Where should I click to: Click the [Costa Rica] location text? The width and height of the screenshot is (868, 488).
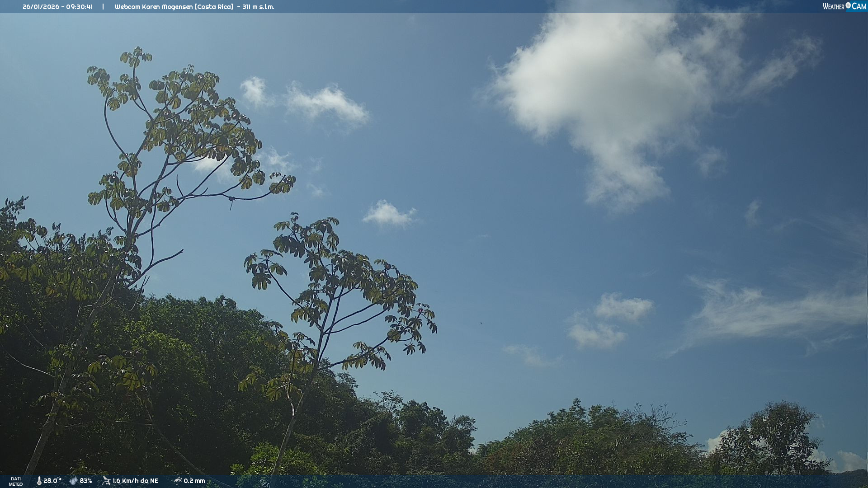coord(214,7)
